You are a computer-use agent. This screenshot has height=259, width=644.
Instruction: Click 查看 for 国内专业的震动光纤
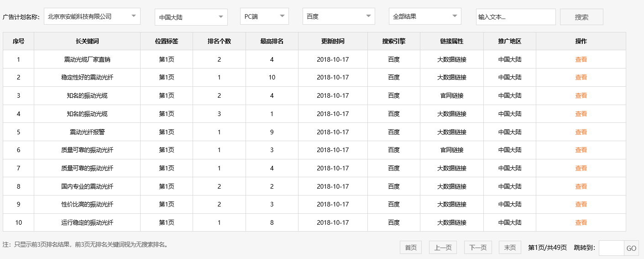(581, 186)
